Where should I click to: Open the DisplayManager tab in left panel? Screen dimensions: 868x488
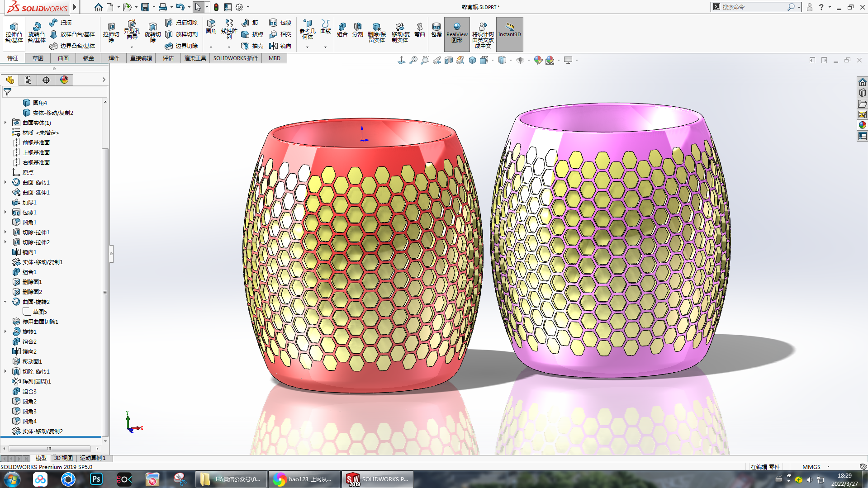(64, 80)
